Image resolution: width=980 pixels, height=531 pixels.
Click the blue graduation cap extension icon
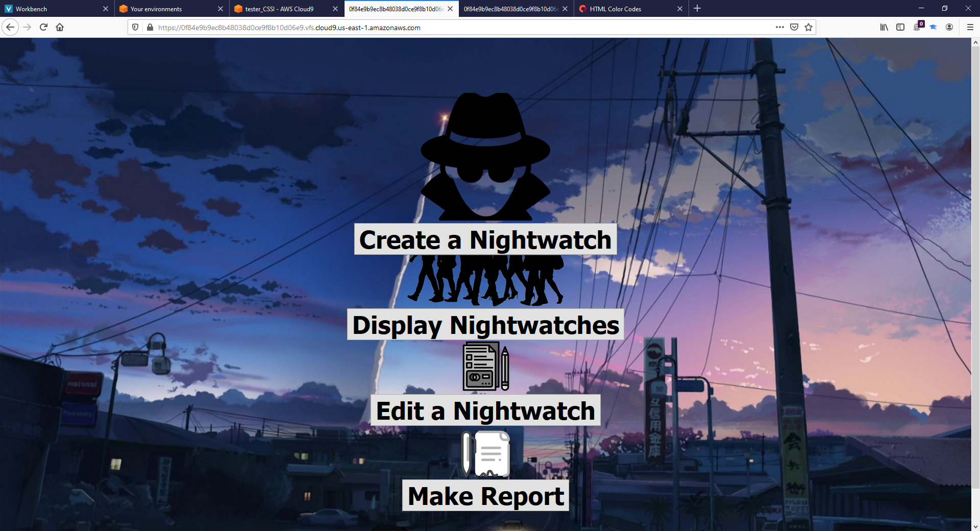tap(933, 27)
